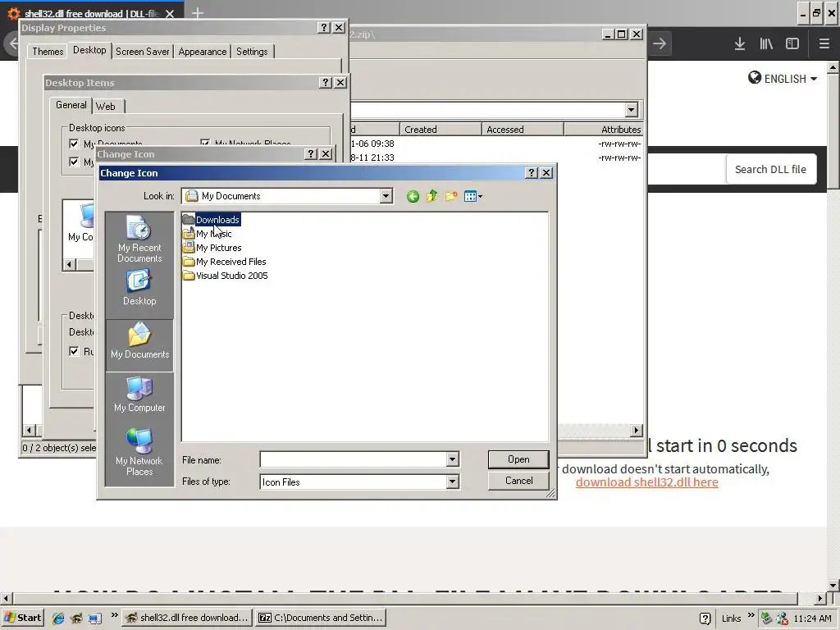Click the globe language icon
This screenshot has width=840, height=630.
[755, 78]
